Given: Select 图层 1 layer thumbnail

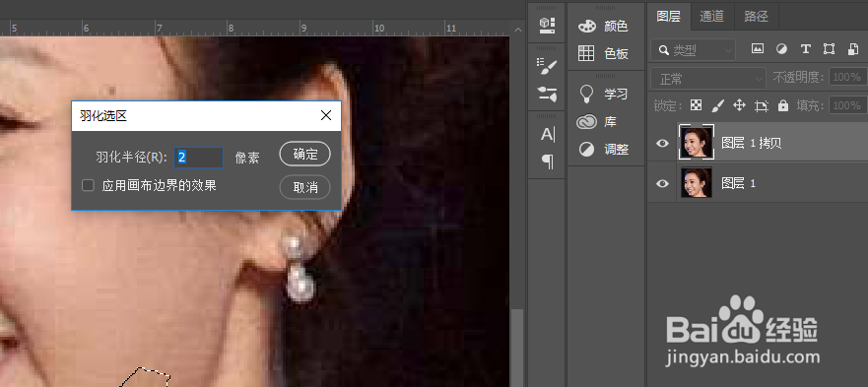Looking at the screenshot, I should point(696,183).
